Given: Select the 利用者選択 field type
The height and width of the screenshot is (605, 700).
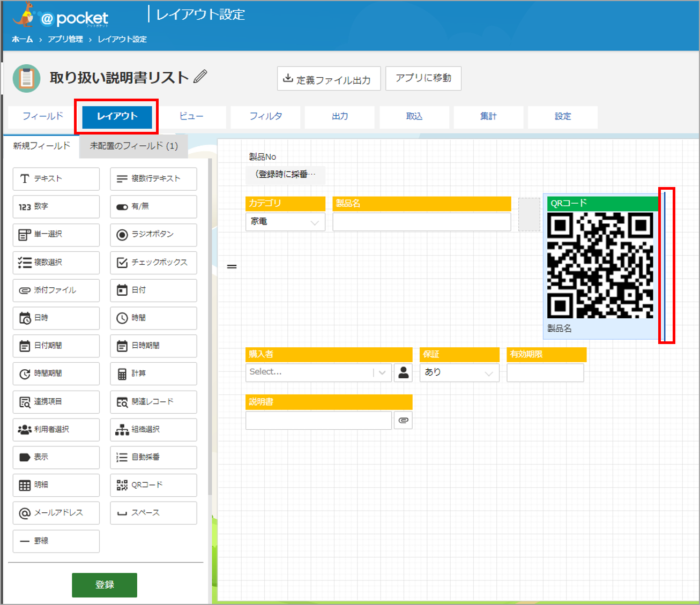Looking at the screenshot, I should (56, 430).
